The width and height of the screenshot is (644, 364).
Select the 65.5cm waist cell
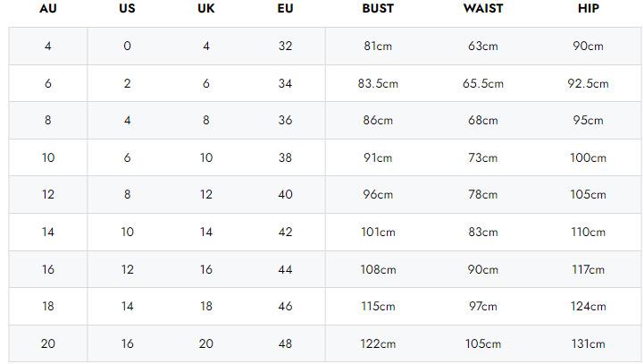(x=483, y=83)
